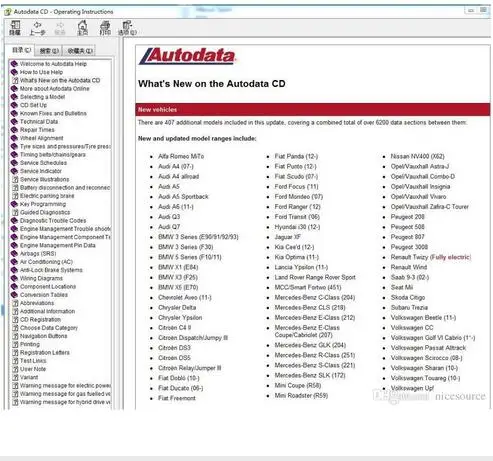This screenshot has height=461, width=493.
Task: Select Warning message for hybrid drive topic
Action: [x=65, y=402]
